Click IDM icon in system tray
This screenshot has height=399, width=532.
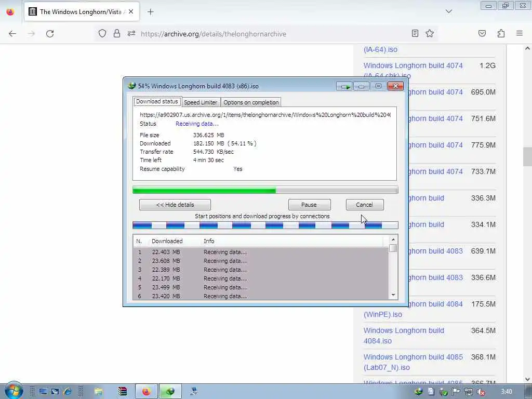pyautogui.click(x=419, y=392)
